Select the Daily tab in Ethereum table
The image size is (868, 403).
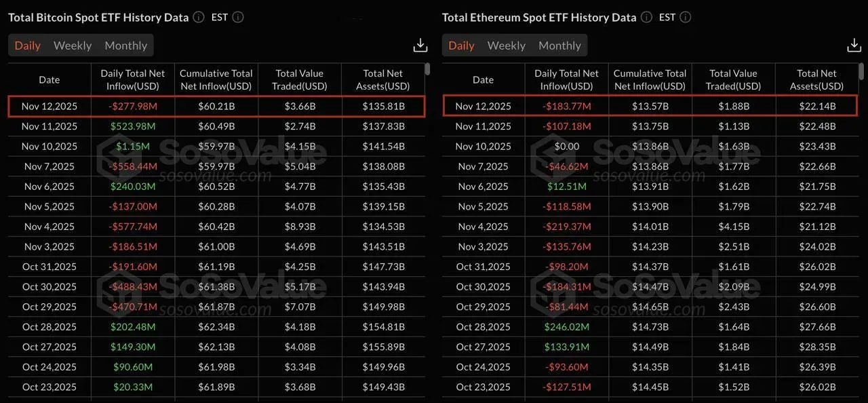tap(462, 45)
